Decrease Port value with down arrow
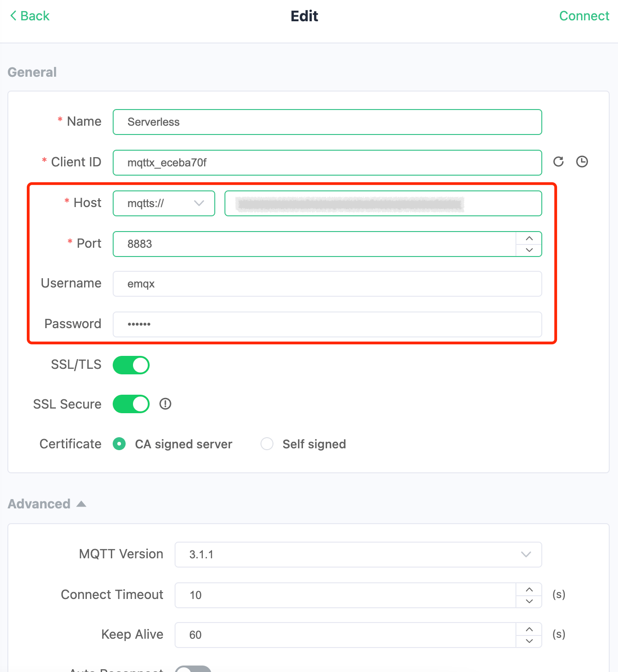The width and height of the screenshot is (618, 672). [x=529, y=250]
